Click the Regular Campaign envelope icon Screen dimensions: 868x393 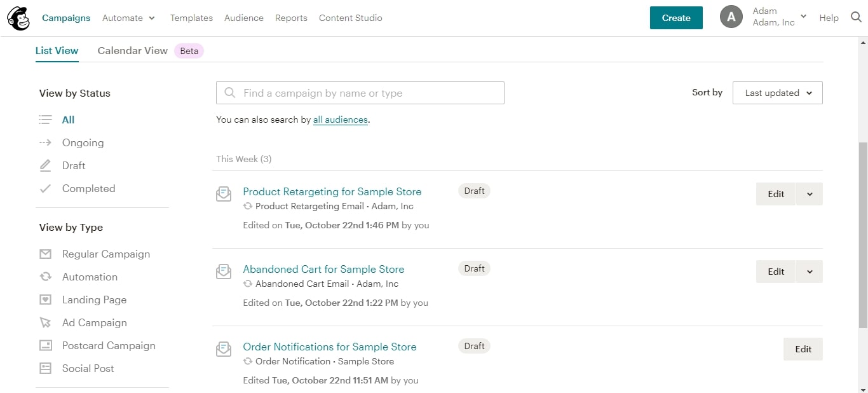45,254
